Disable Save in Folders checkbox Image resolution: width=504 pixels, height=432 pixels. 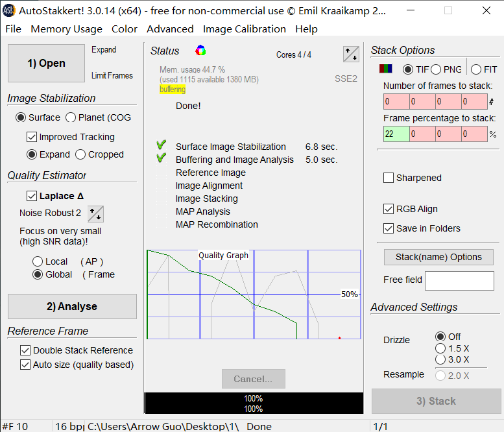(x=389, y=228)
